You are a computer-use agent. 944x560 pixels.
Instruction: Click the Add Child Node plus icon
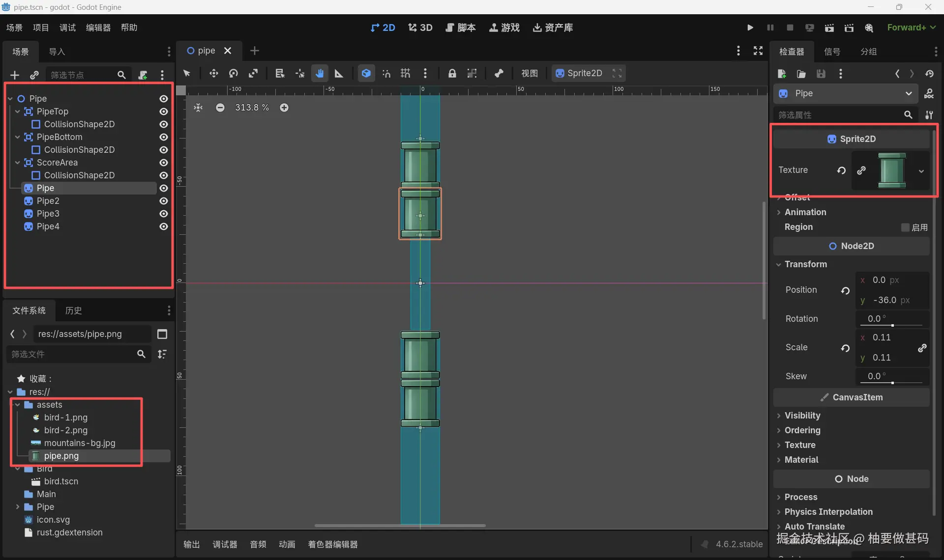coord(14,75)
